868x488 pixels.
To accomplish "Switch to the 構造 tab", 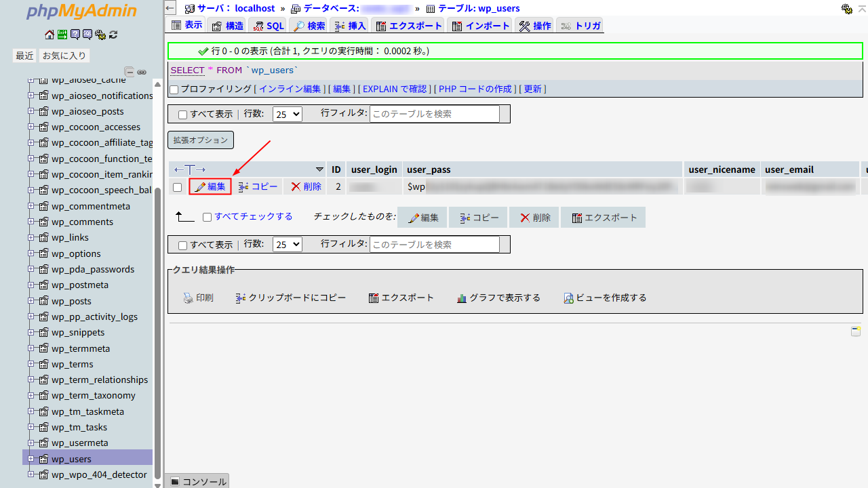I will pyautogui.click(x=227, y=26).
